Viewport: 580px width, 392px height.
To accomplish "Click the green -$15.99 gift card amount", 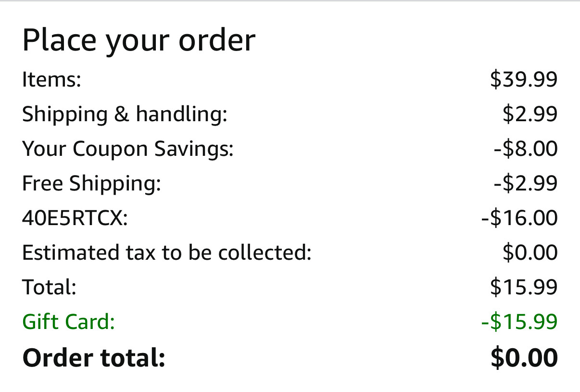I will click(x=519, y=322).
